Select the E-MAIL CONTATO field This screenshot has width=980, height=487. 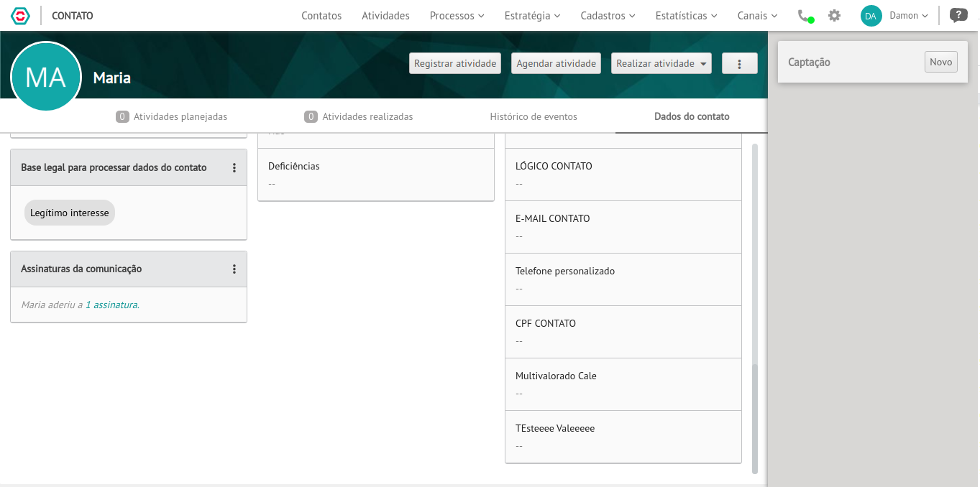point(623,227)
